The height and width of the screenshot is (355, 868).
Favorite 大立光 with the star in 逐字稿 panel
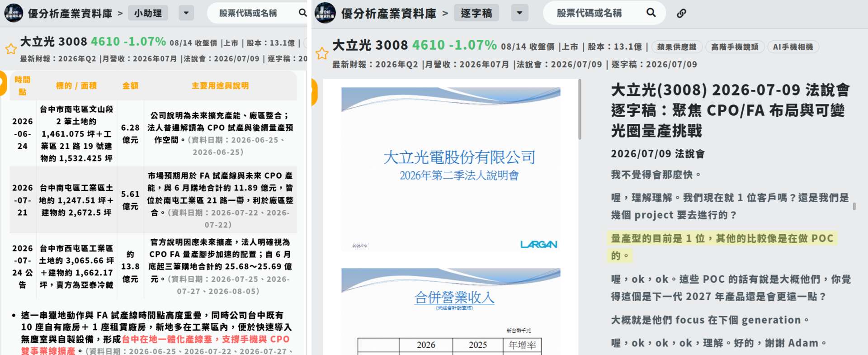click(322, 53)
